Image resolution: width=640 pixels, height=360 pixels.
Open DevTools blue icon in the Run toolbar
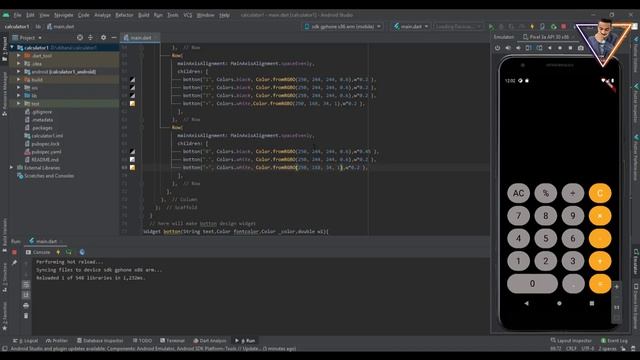coord(82,252)
